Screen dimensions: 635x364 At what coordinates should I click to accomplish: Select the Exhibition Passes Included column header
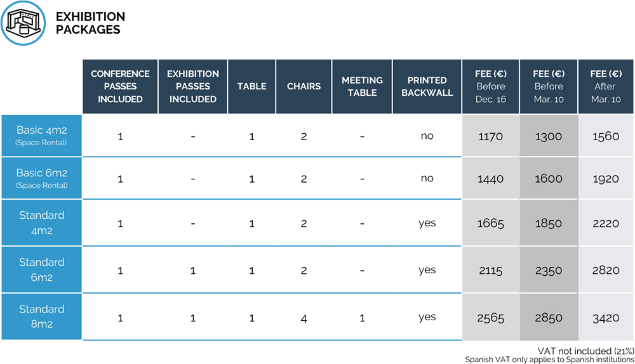click(x=193, y=86)
